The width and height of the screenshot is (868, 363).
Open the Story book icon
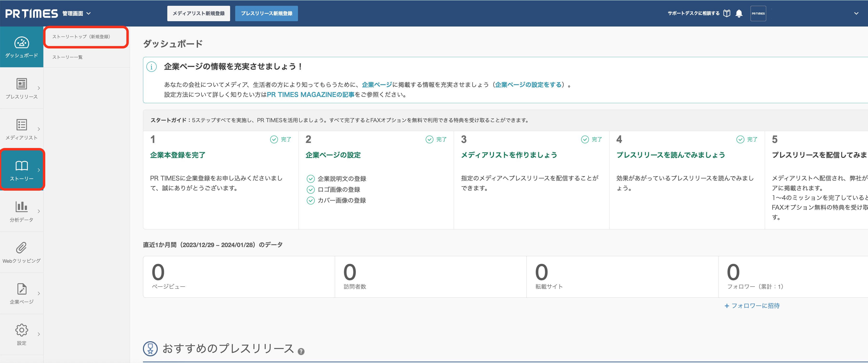[22, 166]
